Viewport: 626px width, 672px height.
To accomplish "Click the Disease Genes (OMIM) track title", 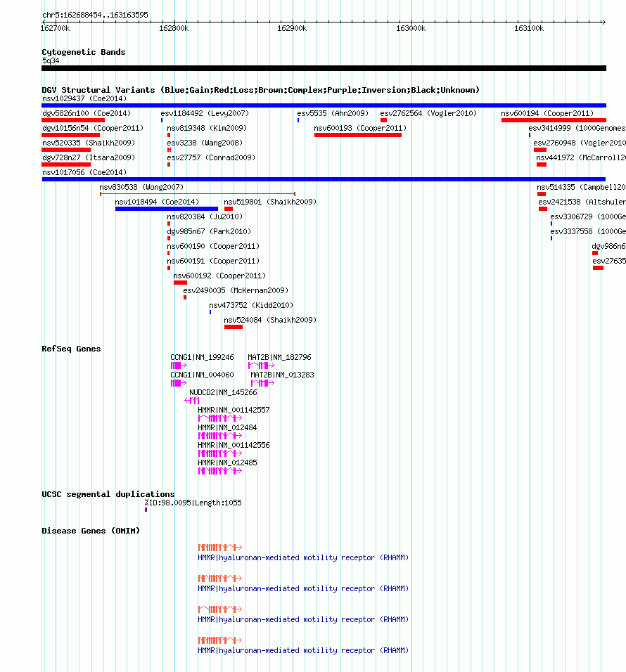I will (x=91, y=531).
